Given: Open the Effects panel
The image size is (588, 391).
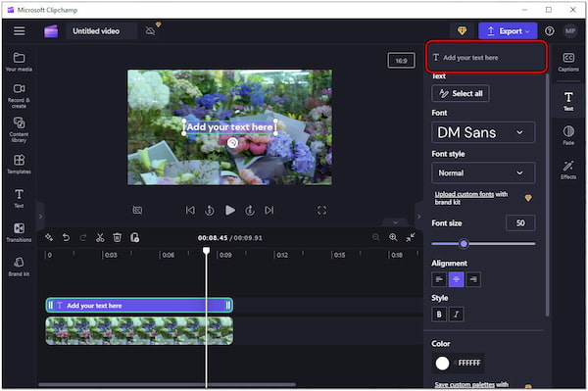Looking at the screenshot, I should pyautogui.click(x=568, y=170).
